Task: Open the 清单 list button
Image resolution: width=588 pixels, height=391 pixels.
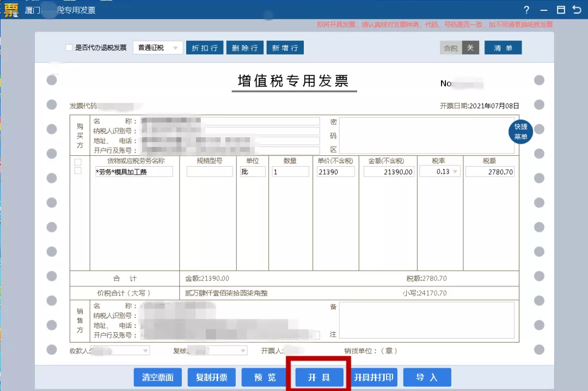Action: pos(503,47)
